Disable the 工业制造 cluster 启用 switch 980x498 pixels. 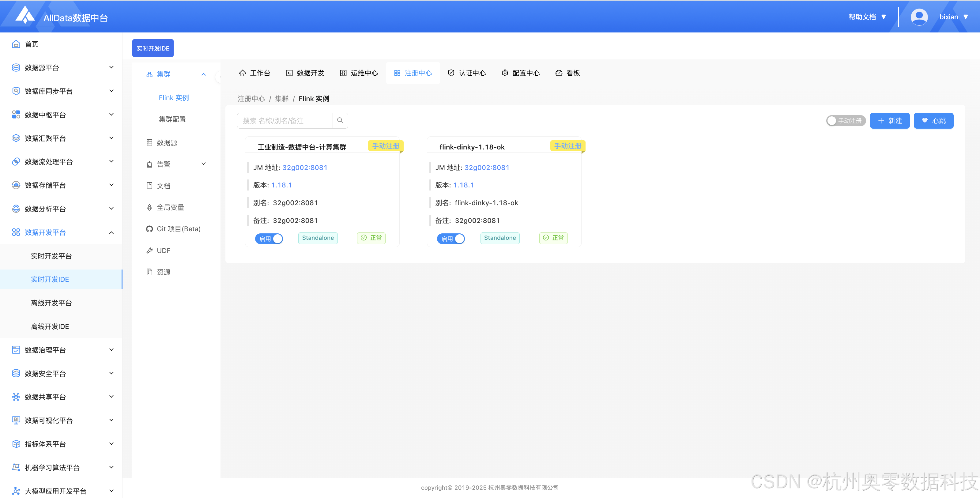pyautogui.click(x=269, y=239)
